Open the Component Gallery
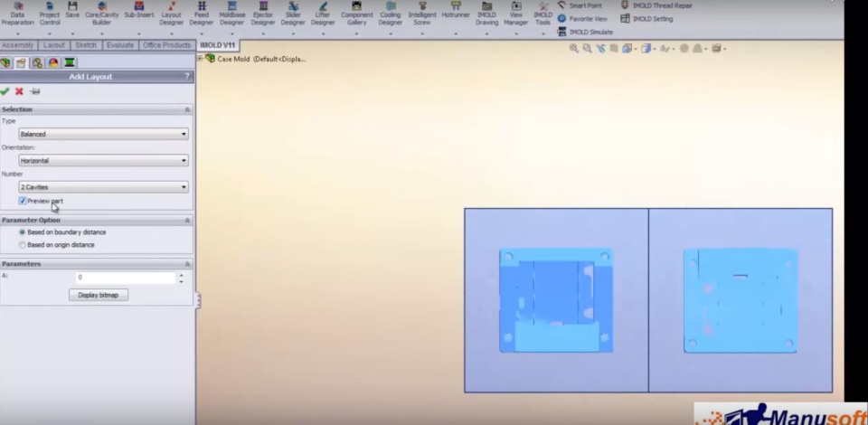The width and height of the screenshot is (868, 425). pyautogui.click(x=356, y=14)
